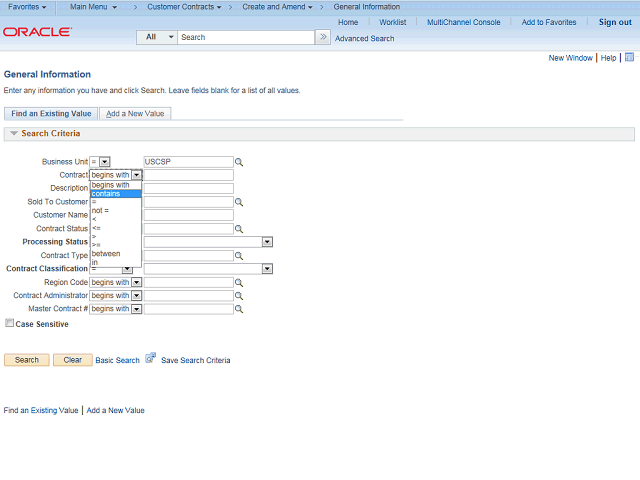Select 'between' option in operator list
Screen dimensions: 640x480
click(116, 254)
